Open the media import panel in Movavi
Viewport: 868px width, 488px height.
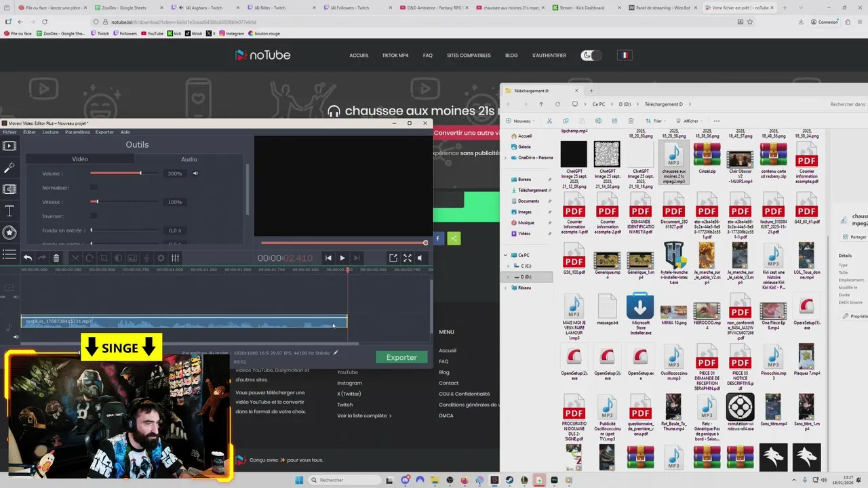pyautogui.click(x=9, y=146)
